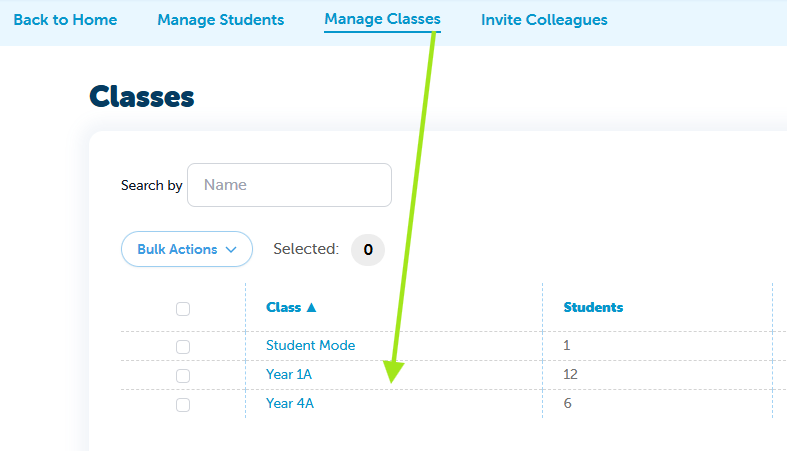This screenshot has width=787, height=451.
Task: Enable the checkbox next to Year 4A
Action: [183, 405]
